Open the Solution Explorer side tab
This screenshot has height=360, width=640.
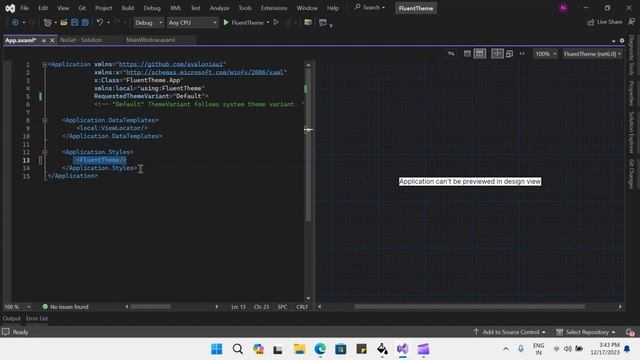pyautogui.click(x=631, y=132)
